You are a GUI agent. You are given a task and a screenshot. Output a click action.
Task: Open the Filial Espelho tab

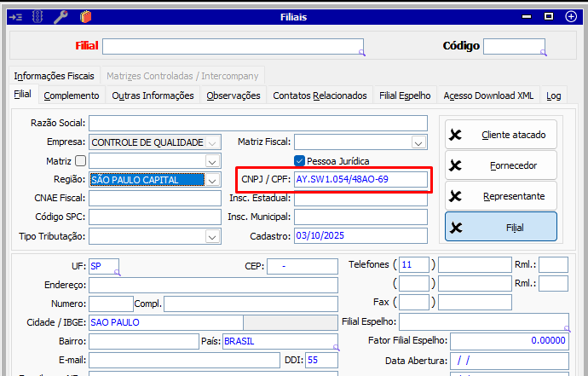point(405,95)
